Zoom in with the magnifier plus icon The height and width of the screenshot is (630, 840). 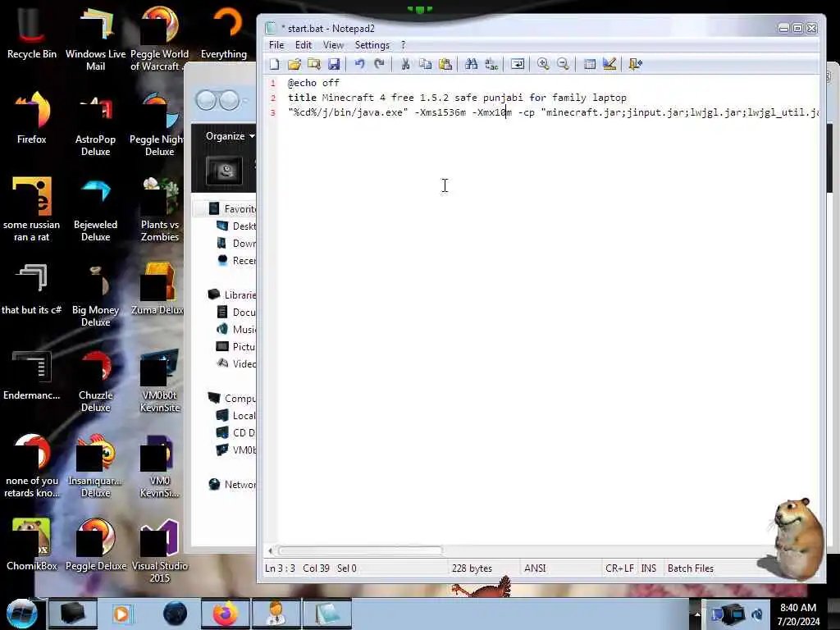coord(543,64)
